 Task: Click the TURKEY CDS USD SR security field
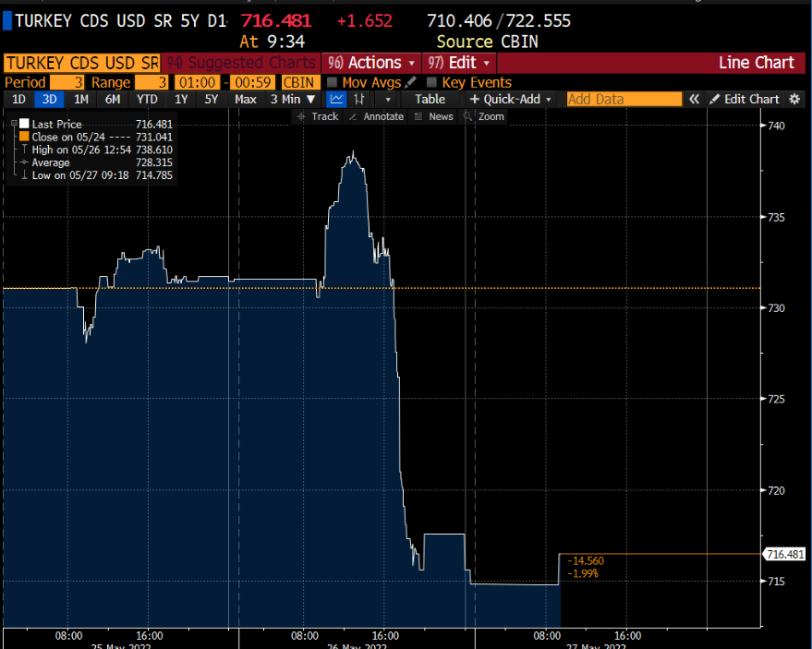[82, 63]
